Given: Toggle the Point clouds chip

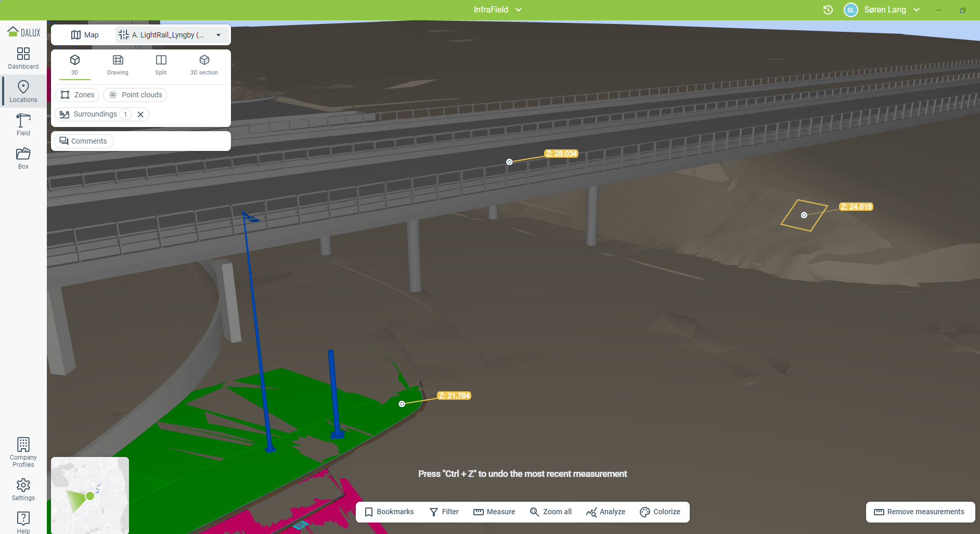Looking at the screenshot, I should (x=135, y=95).
